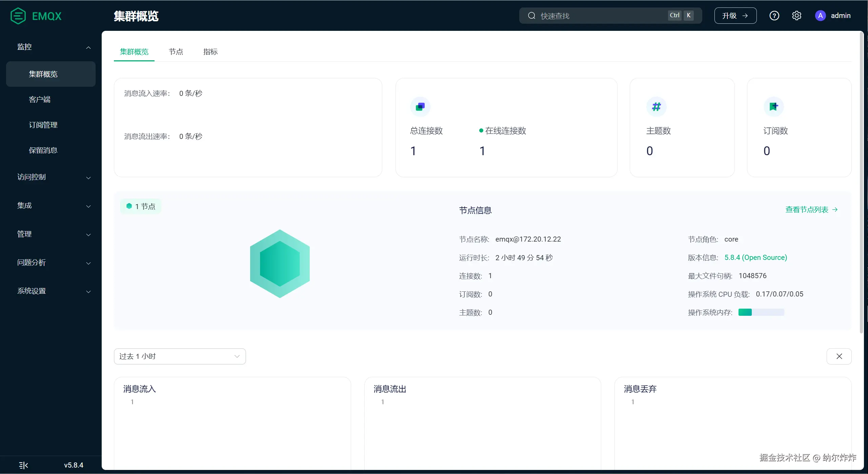Open the help question mark icon
868x474 pixels.
[774, 16]
